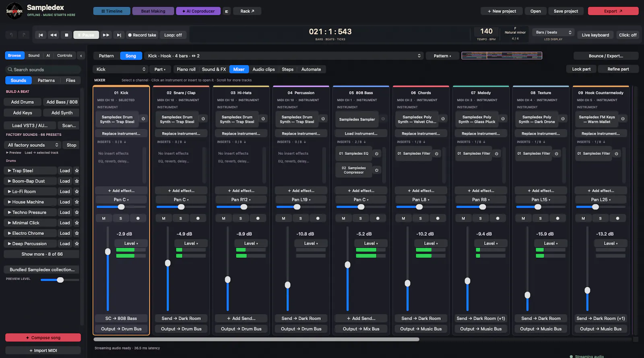Open the All factory sounds dropdown

33,145
